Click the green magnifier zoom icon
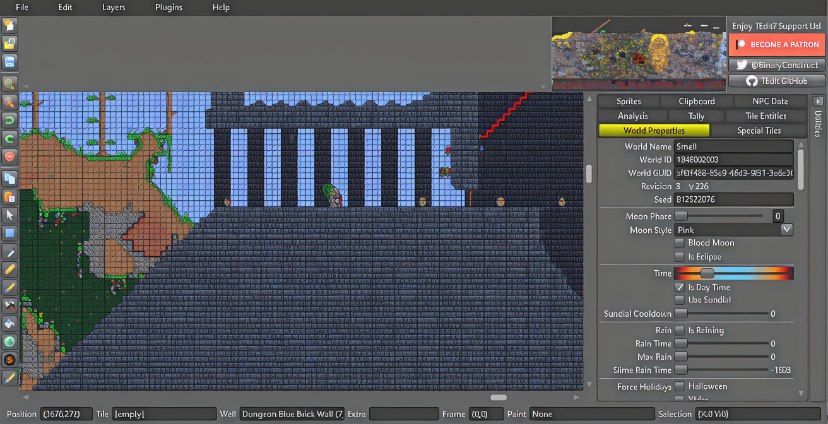This screenshot has height=424, width=828. (x=10, y=83)
